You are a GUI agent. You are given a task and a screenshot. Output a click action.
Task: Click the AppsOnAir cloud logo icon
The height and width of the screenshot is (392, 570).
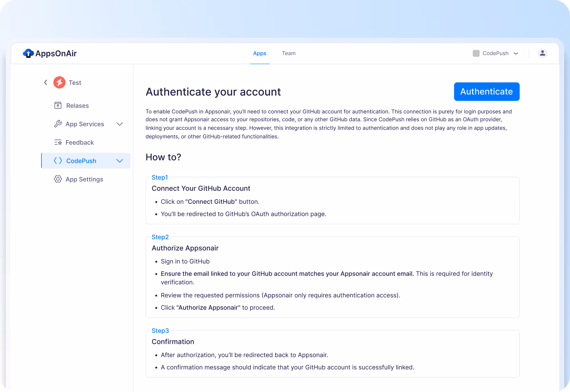coord(28,53)
